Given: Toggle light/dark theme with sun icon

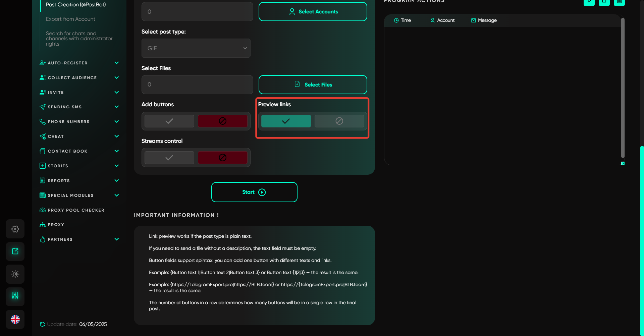Looking at the screenshot, I should [15, 274].
